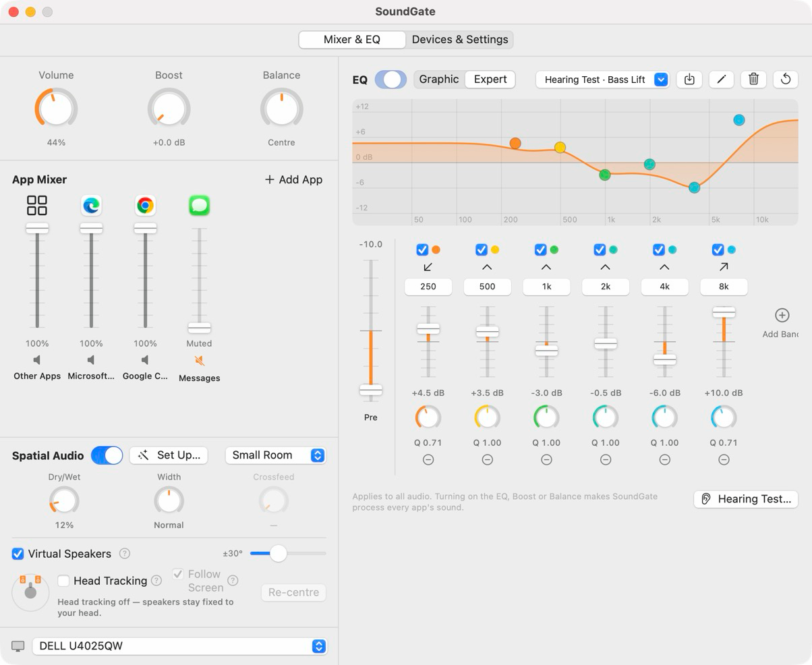
Task: Switch to the Devices & Settings tab
Action: tap(460, 39)
